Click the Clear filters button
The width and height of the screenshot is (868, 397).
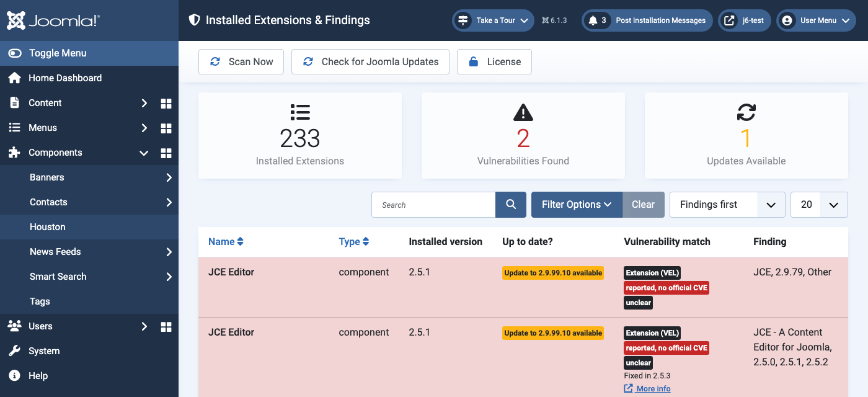click(x=643, y=205)
